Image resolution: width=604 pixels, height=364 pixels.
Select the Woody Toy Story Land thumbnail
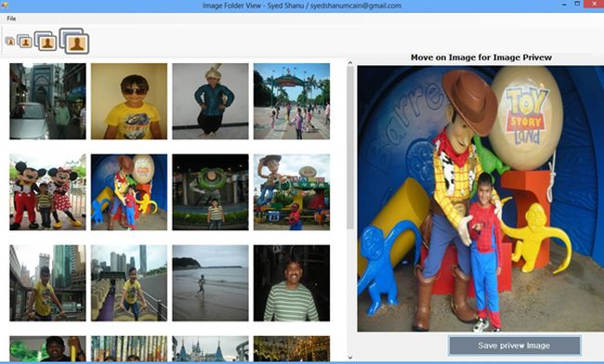tap(129, 192)
